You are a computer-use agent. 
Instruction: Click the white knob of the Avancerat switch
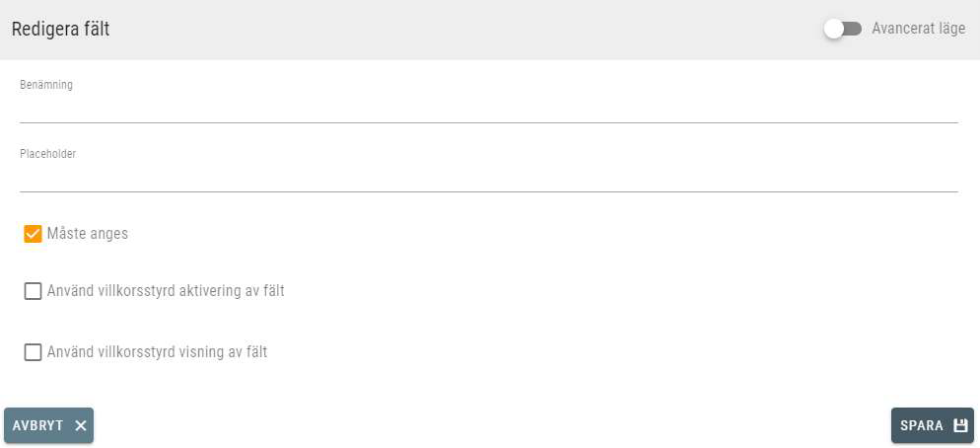coord(834,29)
